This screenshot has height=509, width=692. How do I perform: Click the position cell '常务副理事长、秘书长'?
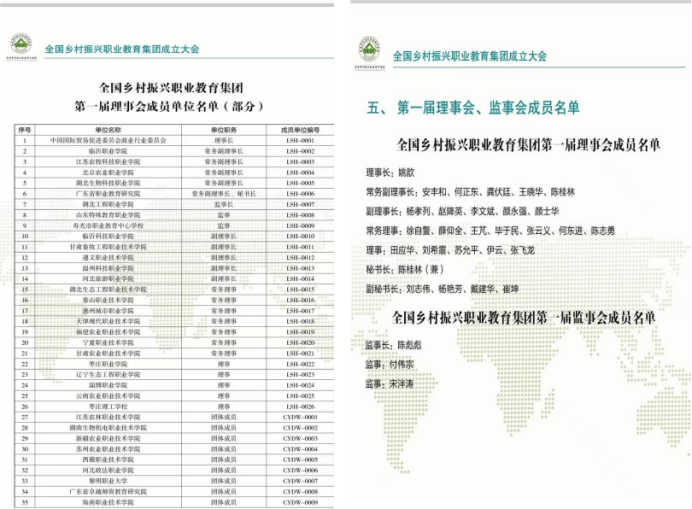pos(224,193)
